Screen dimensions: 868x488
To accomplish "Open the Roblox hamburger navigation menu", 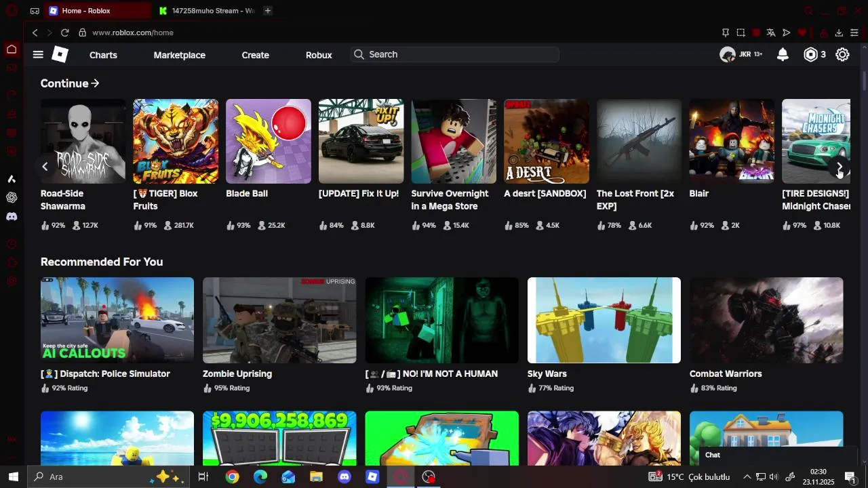I will 38,55.
